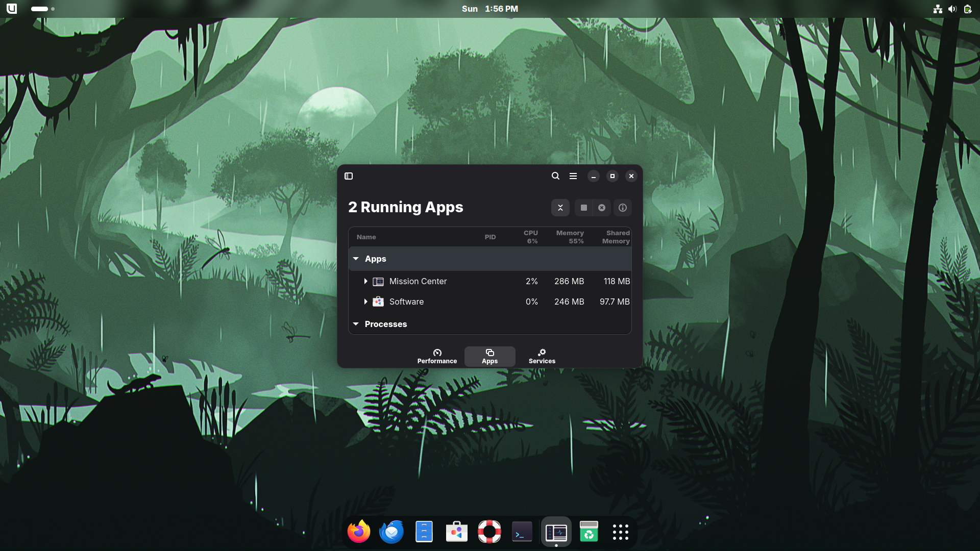The height and width of the screenshot is (551, 980).
Task: Collapse all rows button
Action: (560, 208)
